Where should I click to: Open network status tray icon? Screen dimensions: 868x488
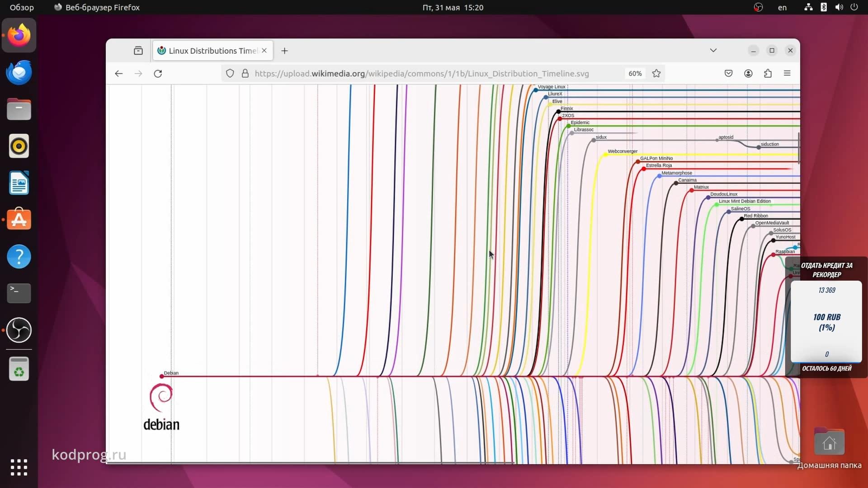(x=808, y=7)
